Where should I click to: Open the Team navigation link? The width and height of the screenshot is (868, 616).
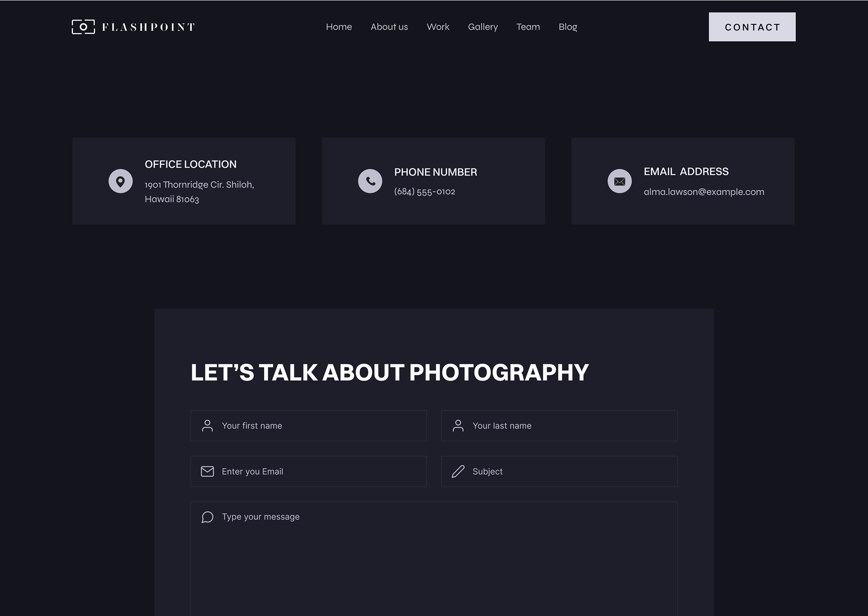pos(528,27)
